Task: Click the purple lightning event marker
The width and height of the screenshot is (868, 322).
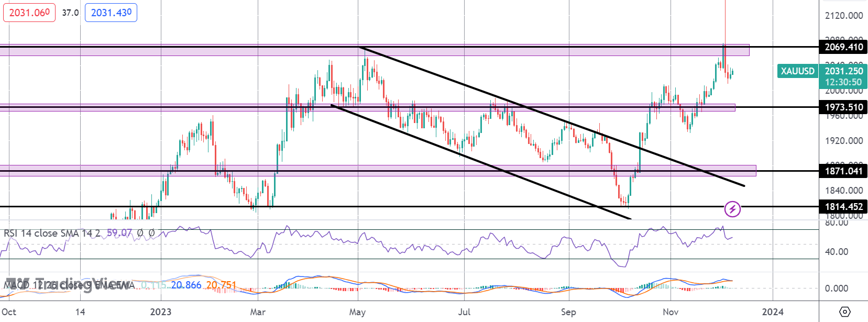Action: tap(732, 209)
